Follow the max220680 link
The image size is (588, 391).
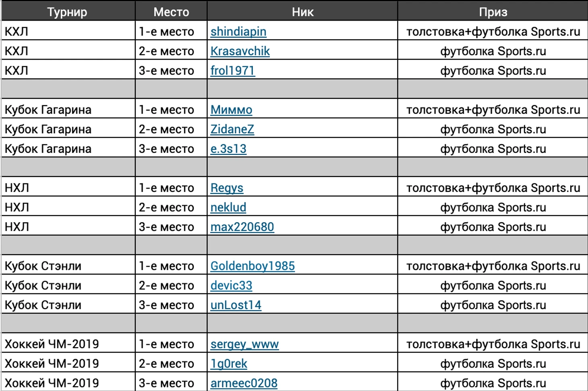pyautogui.click(x=242, y=227)
